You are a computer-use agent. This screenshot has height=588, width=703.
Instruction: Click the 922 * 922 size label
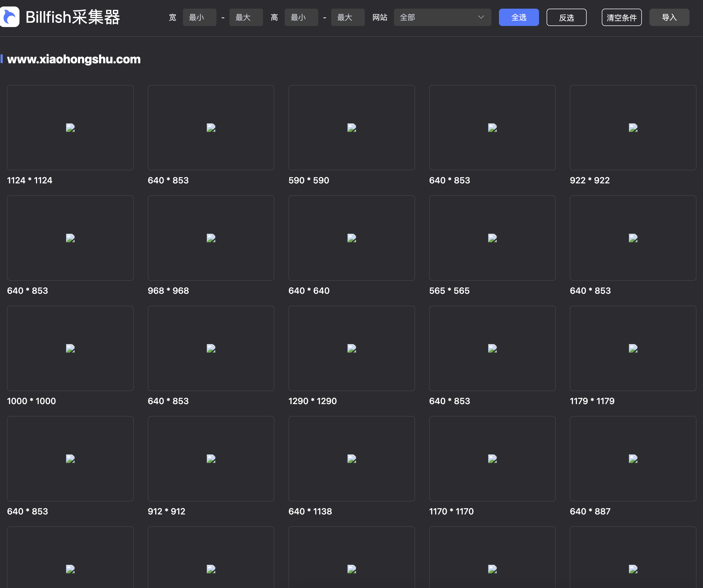tap(590, 180)
